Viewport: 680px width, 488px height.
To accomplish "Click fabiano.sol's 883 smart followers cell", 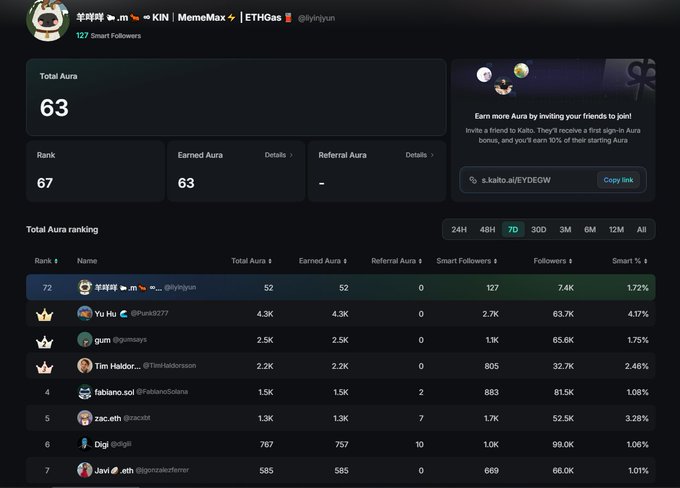I will pyautogui.click(x=491, y=392).
